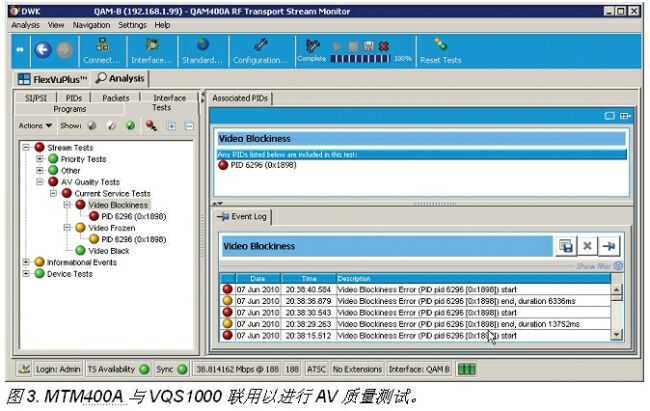Collapse the Stream Tests node
This screenshot has width=650, height=411.
[26, 147]
